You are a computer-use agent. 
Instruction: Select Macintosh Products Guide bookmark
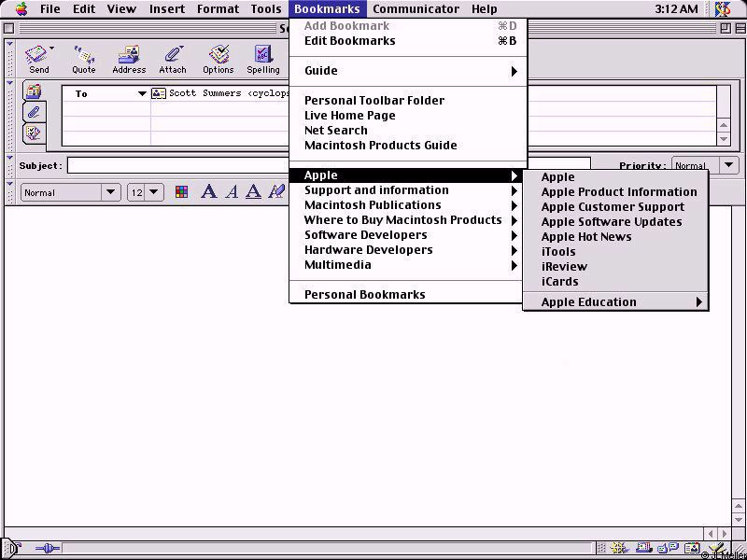[x=408, y=146]
